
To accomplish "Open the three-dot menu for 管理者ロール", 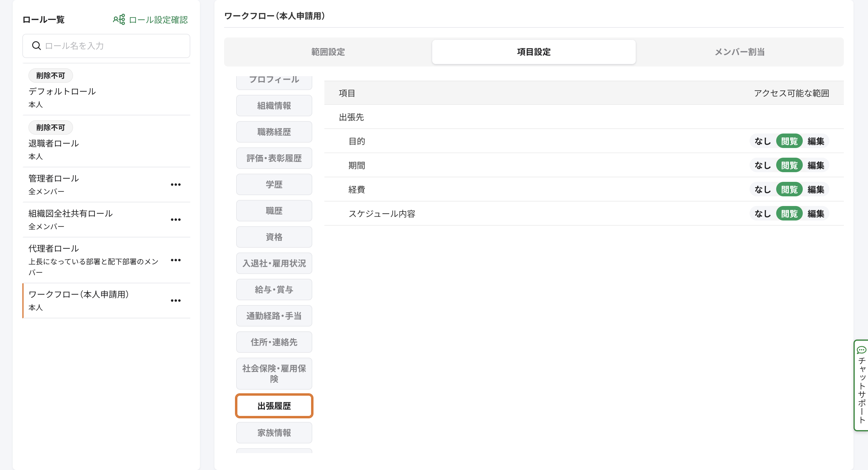I will tap(175, 185).
